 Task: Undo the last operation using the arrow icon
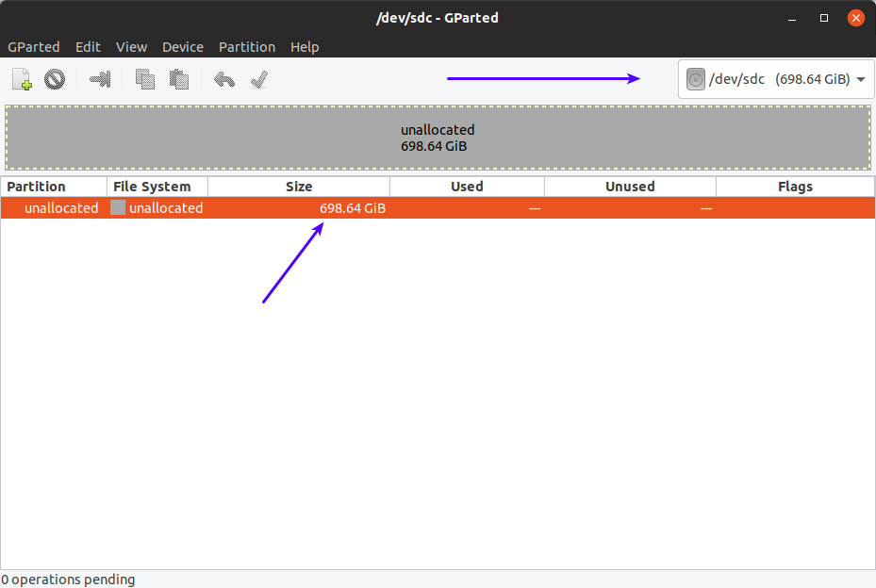(x=224, y=79)
